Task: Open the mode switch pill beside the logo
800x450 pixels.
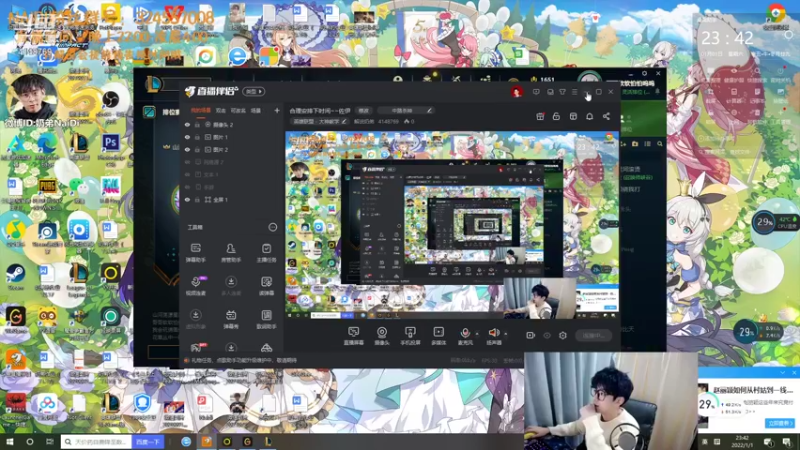Action: 254,91
